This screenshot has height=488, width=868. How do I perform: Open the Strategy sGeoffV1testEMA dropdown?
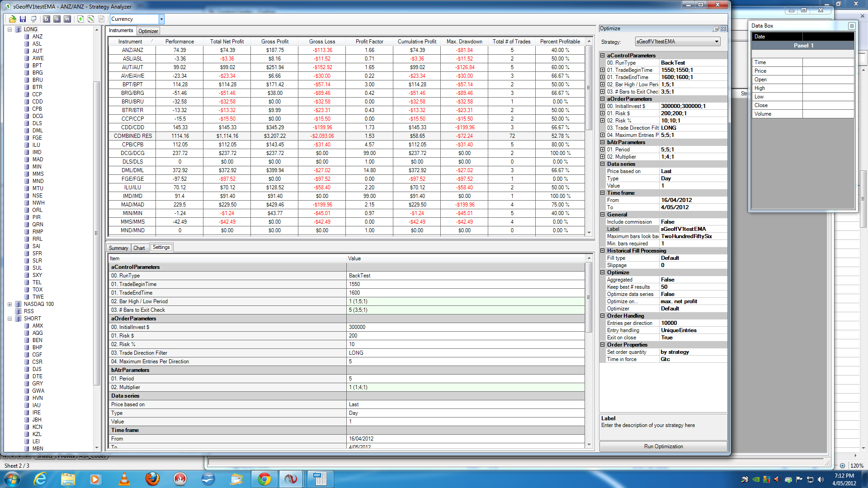tap(717, 42)
